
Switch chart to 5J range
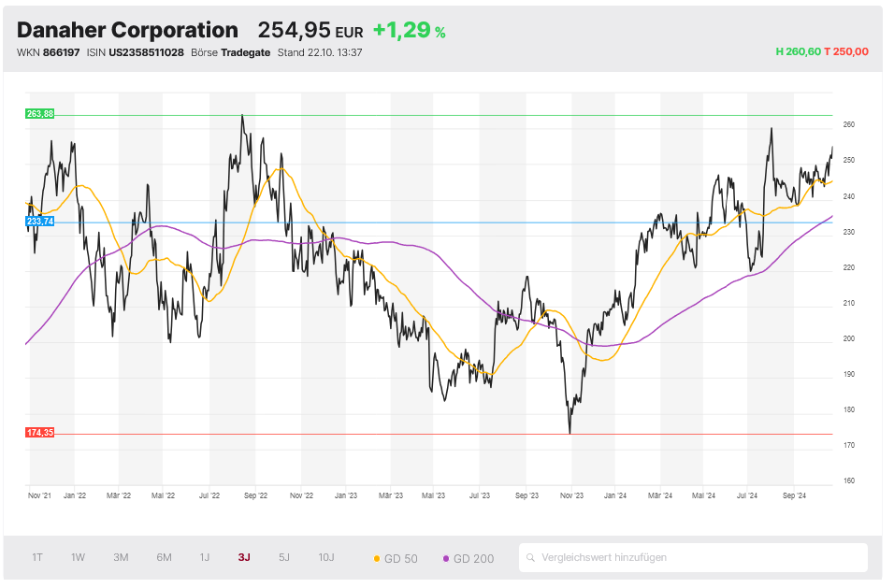[x=284, y=557]
